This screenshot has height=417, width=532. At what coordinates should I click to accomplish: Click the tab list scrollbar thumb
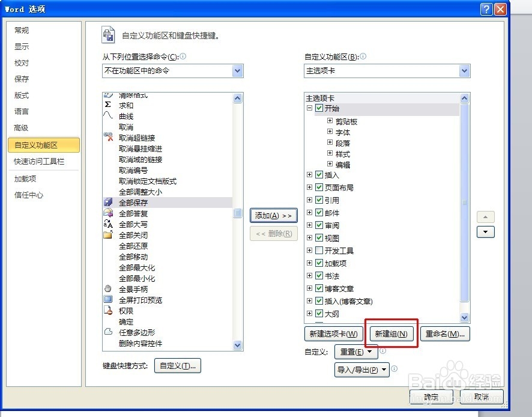coord(464,202)
